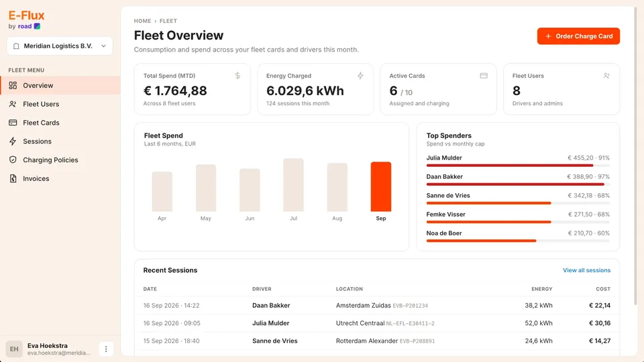Click the Sep bar in Fleet Spend chart
The image size is (644, 362).
pyautogui.click(x=381, y=187)
